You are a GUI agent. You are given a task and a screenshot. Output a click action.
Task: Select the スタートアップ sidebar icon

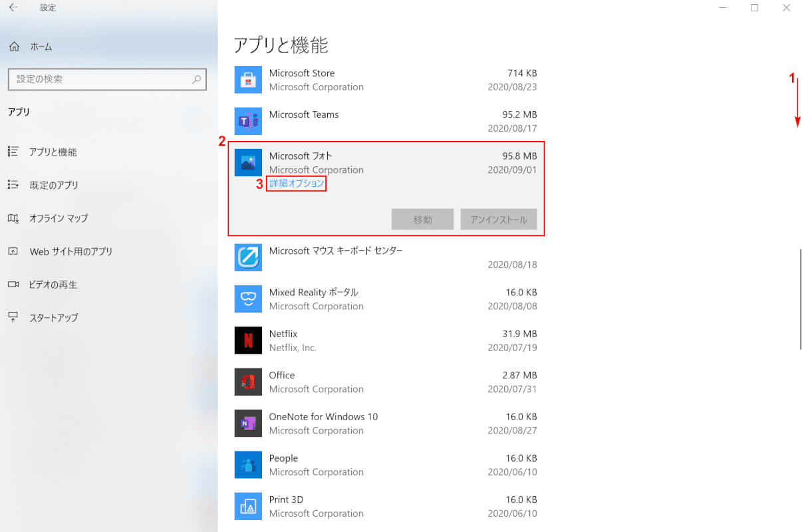tap(13, 317)
